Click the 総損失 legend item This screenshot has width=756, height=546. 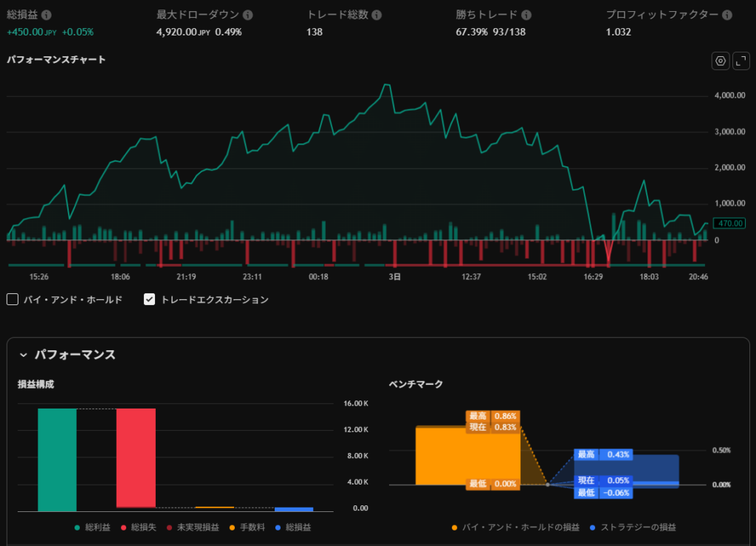[139, 528]
